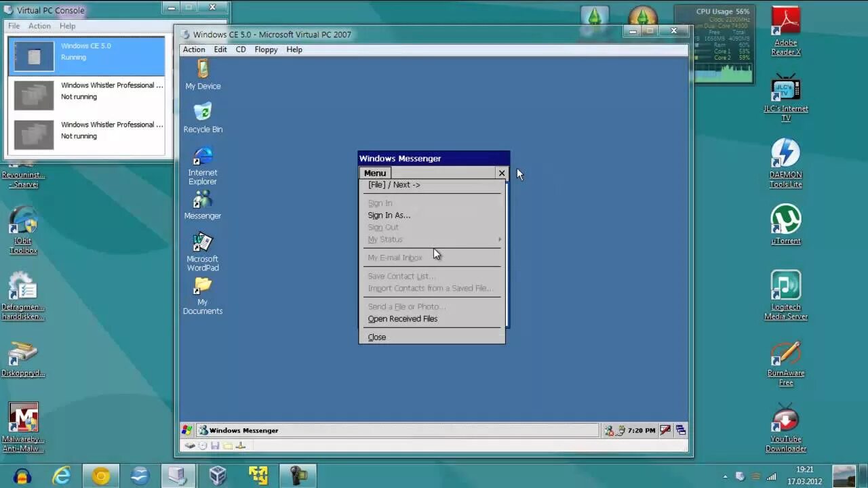868x488 pixels.
Task: Open the YouTube Downloader shortcut
Action: [786, 428]
